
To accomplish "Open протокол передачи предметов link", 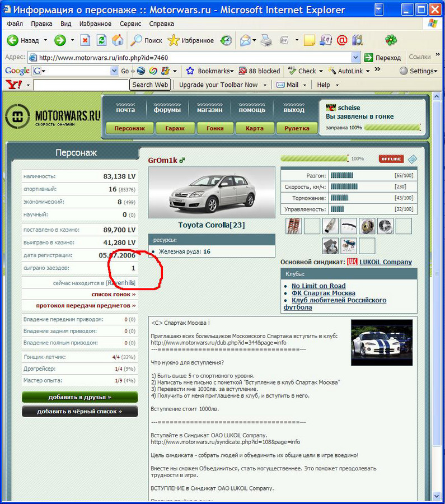I will (x=86, y=305).
